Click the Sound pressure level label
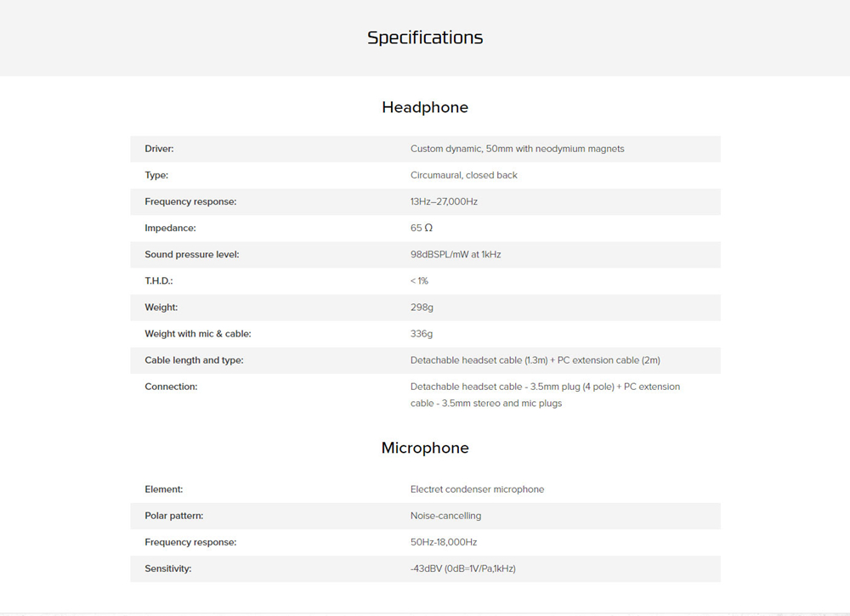Image resolution: width=850 pixels, height=616 pixels. (x=191, y=254)
